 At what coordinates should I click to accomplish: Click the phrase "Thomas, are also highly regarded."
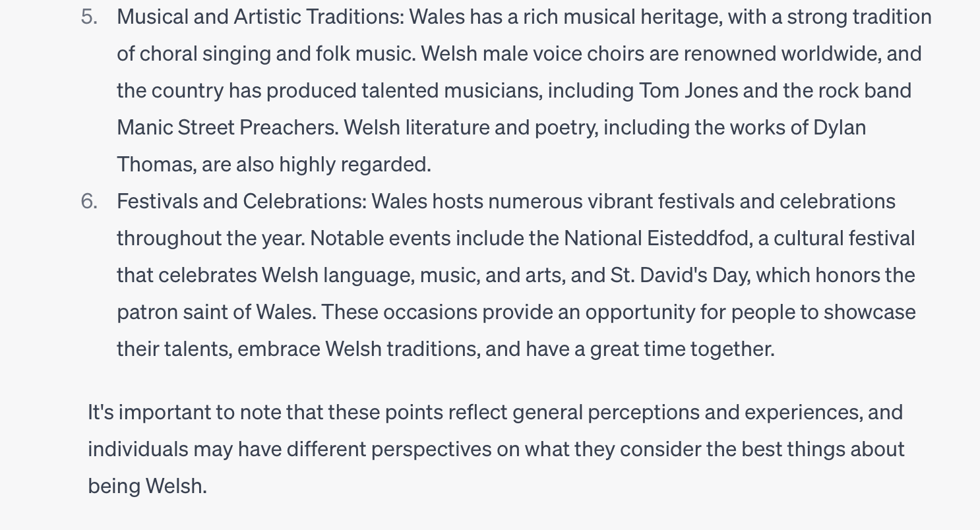274,165
